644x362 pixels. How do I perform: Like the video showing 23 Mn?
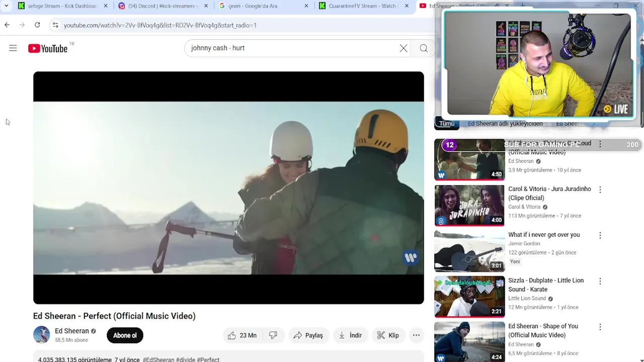(242, 335)
